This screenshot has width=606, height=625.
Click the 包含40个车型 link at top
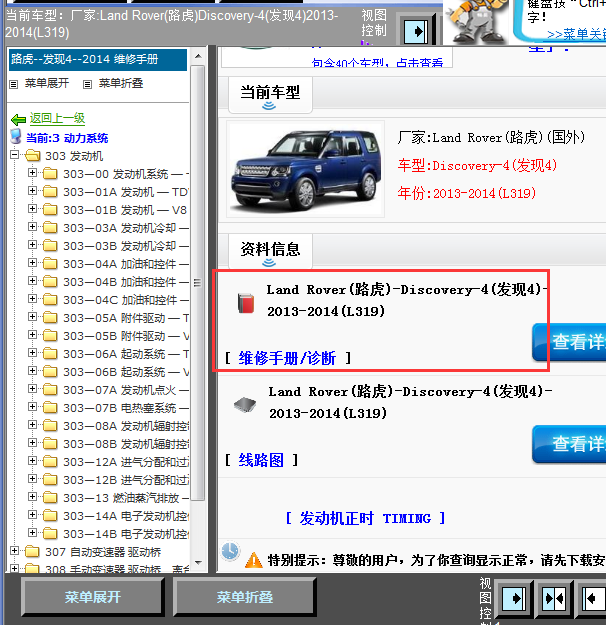coord(377,63)
